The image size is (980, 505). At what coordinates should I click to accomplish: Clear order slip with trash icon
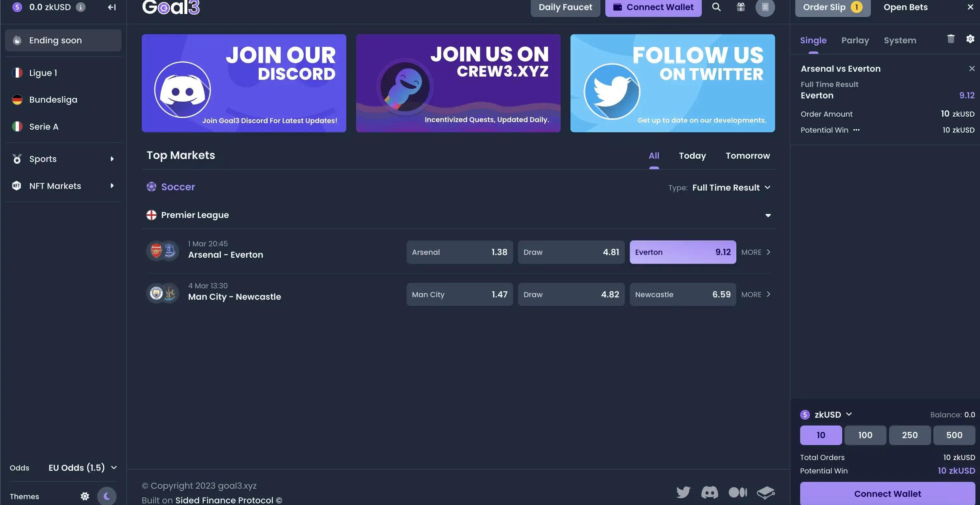pyautogui.click(x=951, y=39)
